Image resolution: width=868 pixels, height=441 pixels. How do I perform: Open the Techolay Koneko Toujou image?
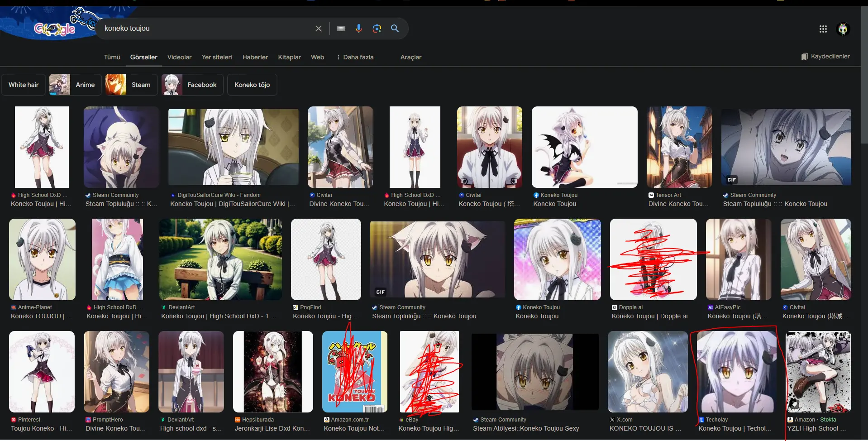(736, 372)
